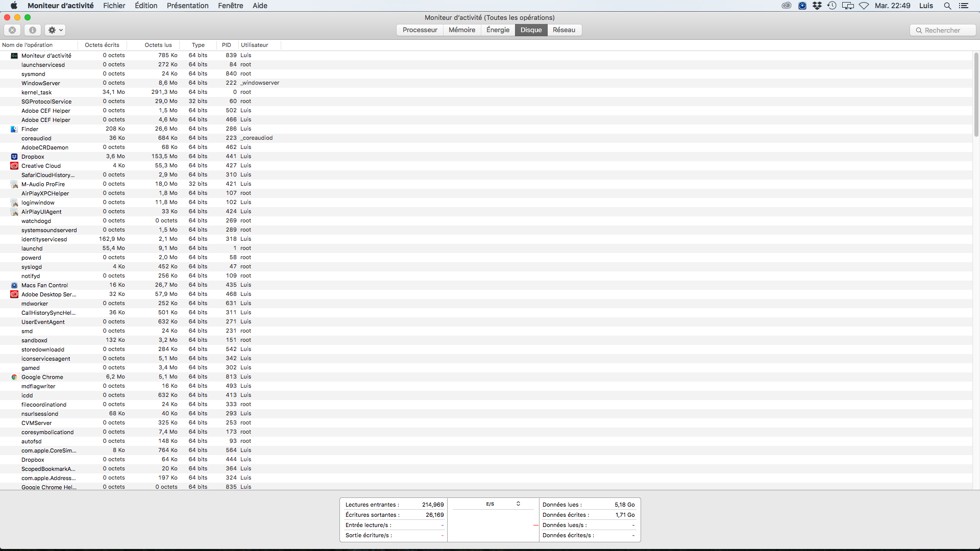Select the mdworker process row
Viewport: 980px width, 551px height.
point(486,304)
